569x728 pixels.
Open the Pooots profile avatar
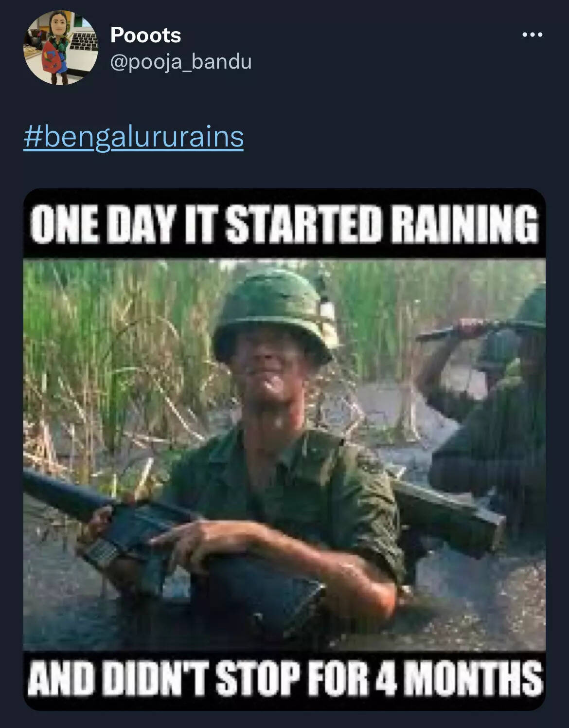(x=61, y=48)
